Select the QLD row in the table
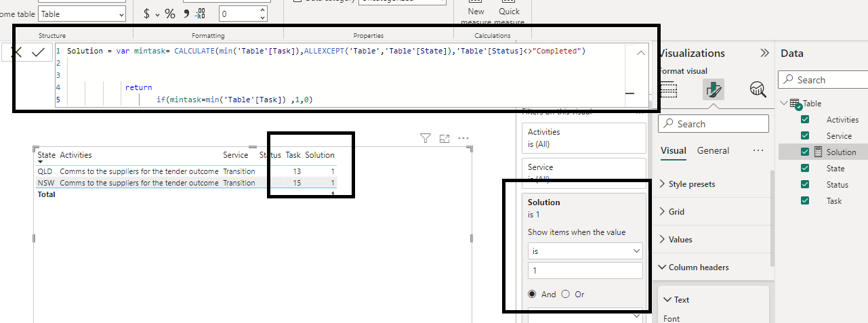This screenshot has width=868, height=323. 186,171
